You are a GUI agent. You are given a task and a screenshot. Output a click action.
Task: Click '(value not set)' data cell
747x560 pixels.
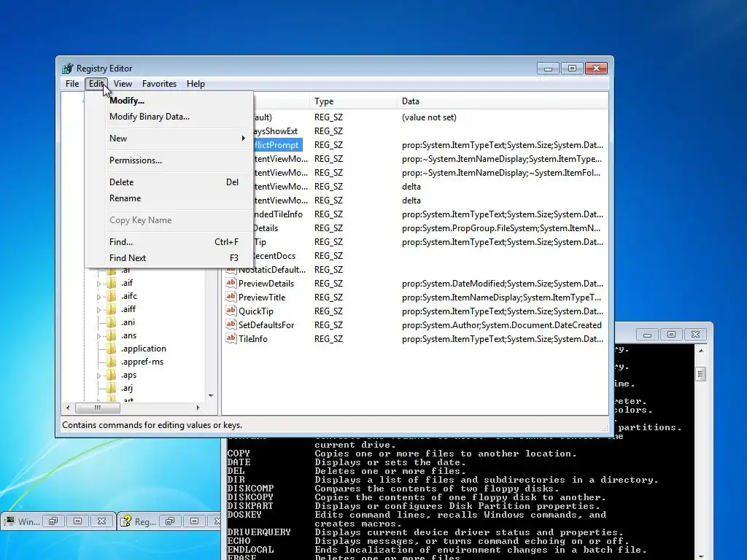pos(429,117)
